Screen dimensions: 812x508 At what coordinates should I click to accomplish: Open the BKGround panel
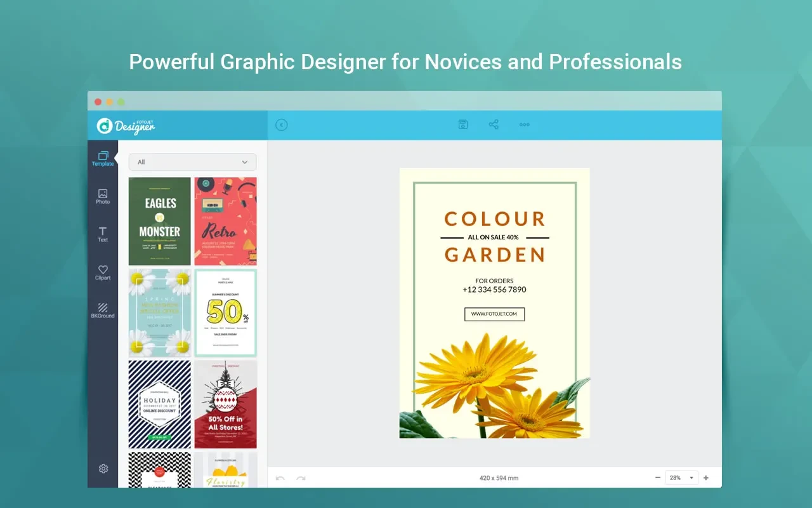click(x=103, y=311)
